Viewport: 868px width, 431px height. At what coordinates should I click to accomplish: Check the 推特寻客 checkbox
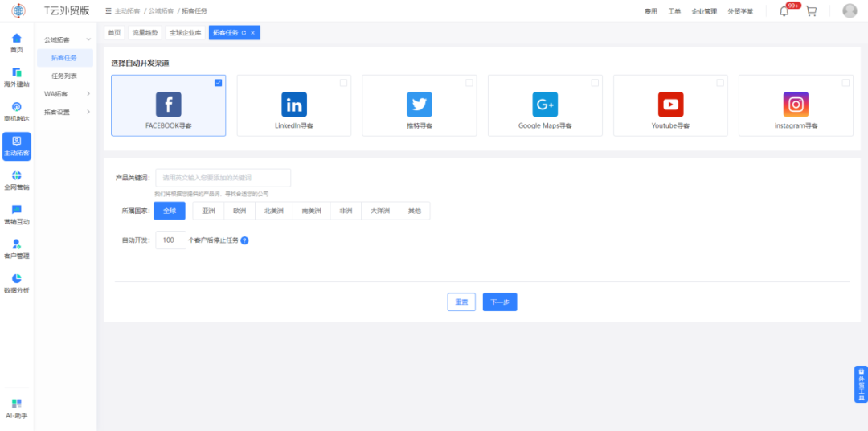tap(469, 83)
